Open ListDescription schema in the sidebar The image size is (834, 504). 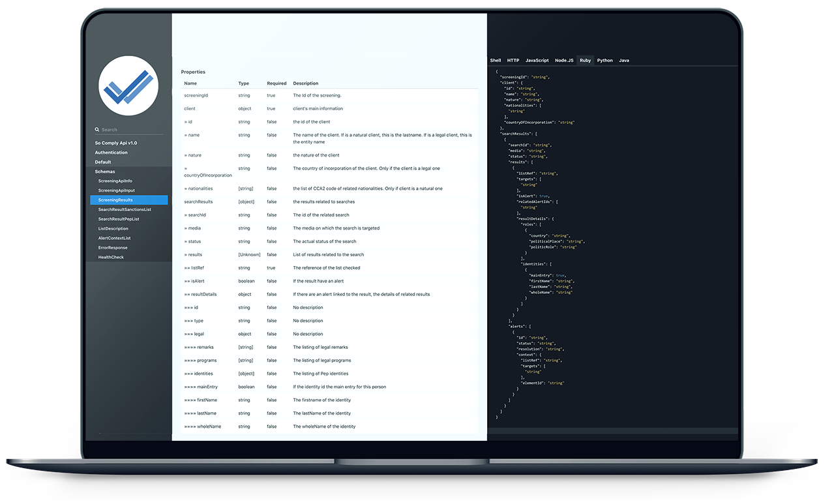pyautogui.click(x=113, y=228)
